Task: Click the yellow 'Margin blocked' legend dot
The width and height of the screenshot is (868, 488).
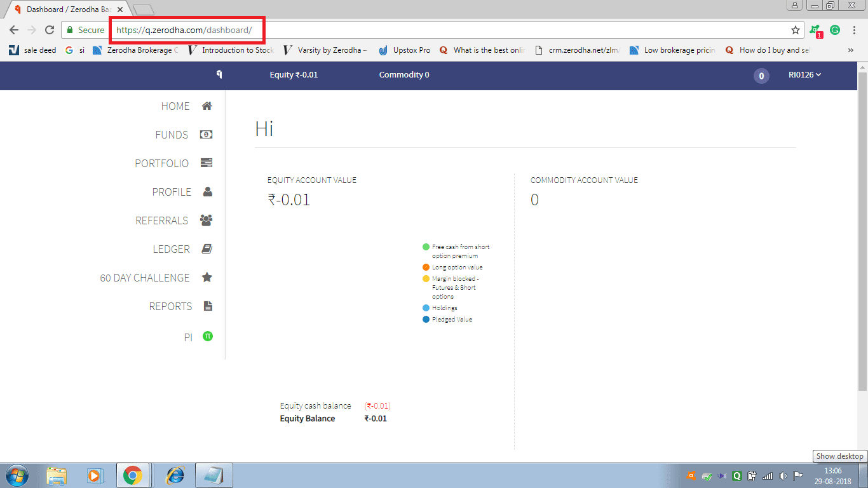Action: 426,279
